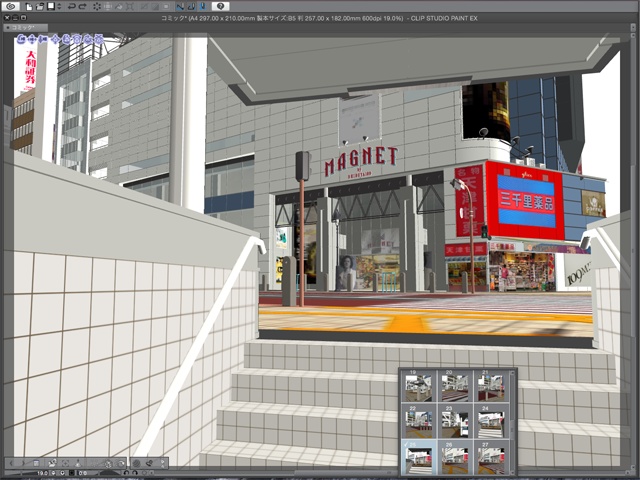Select camera preset thumbnail 24

tap(491, 421)
